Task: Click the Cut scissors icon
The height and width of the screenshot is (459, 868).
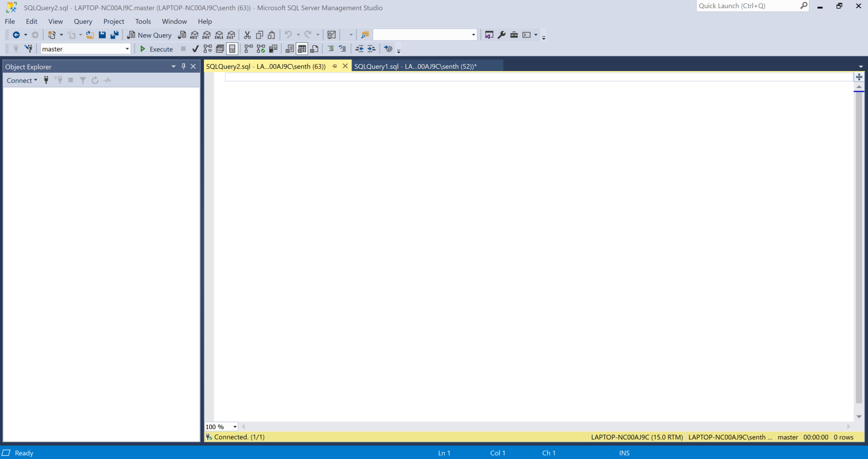Action: click(247, 35)
